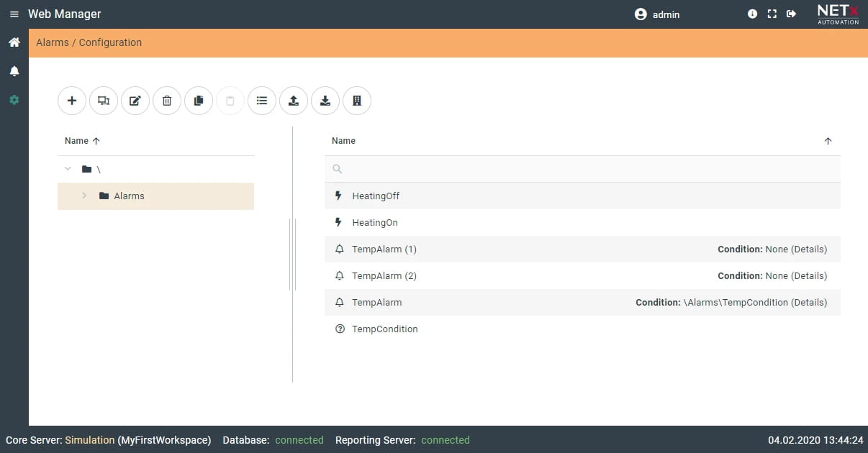
Task: Collapse the root folder chevron
Action: click(68, 169)
